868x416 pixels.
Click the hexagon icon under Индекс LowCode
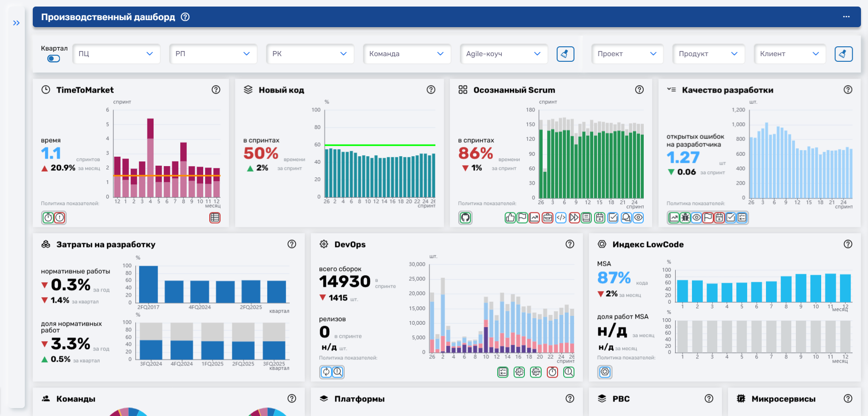coord(605,372)
